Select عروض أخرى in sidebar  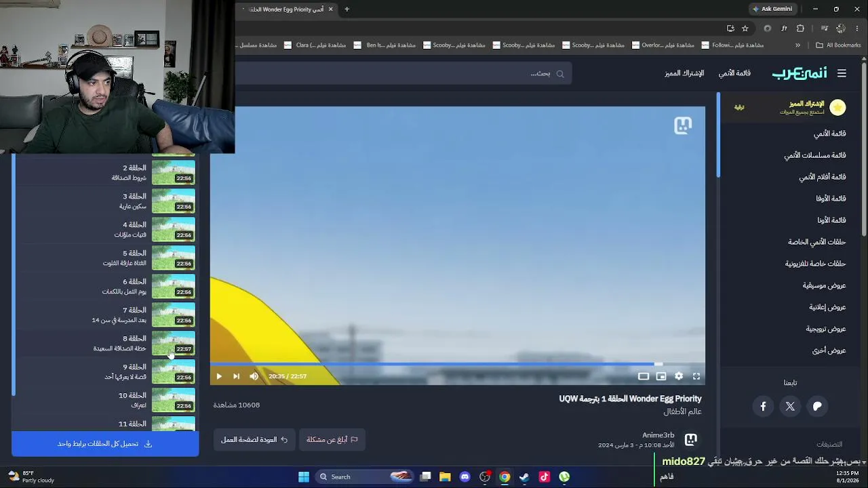[829, 350]
